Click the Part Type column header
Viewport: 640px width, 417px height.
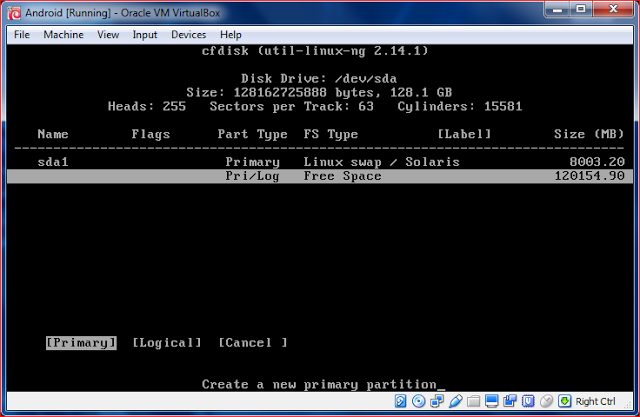coord(252,134)
